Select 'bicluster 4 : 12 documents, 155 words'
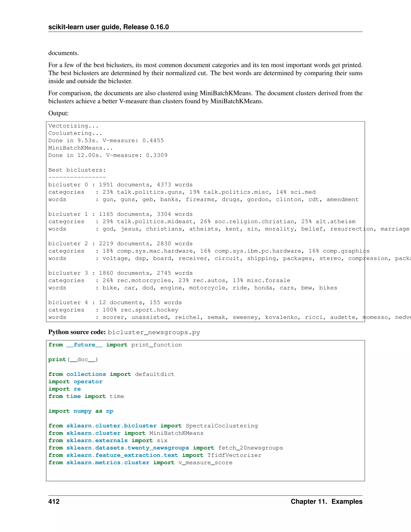Screen dimensions: 411x532 click(x=115, y=303)
